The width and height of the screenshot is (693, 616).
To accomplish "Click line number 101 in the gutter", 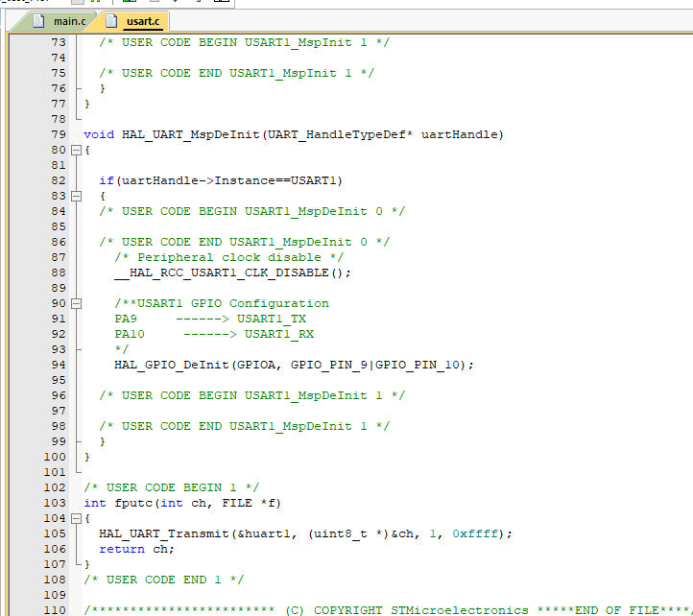I will point(55,472).
